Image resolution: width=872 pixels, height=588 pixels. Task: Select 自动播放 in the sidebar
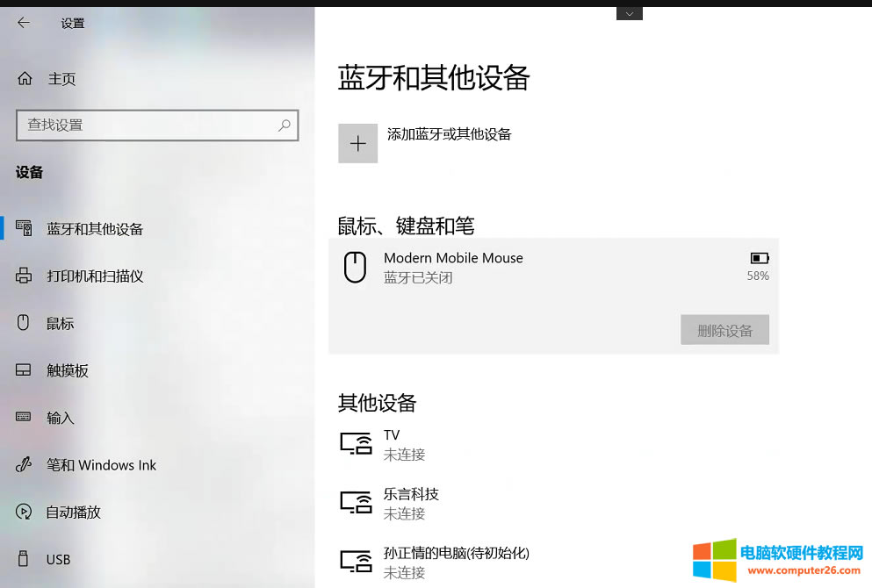tap(74, 513)
